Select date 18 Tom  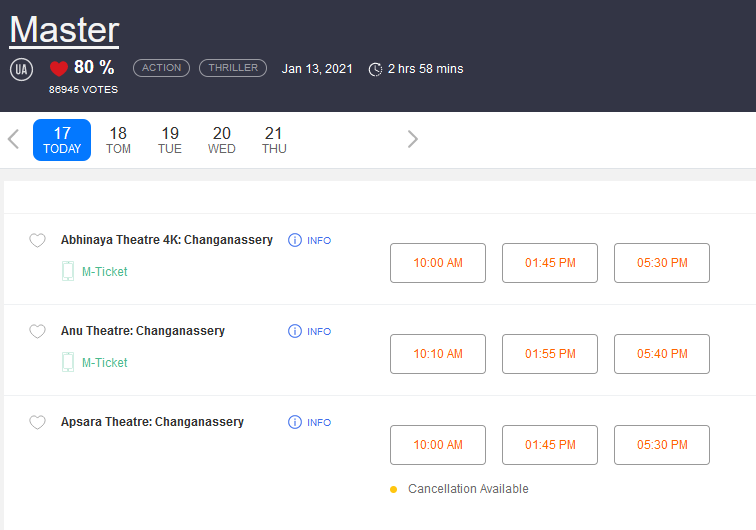[x=118, y=140]
